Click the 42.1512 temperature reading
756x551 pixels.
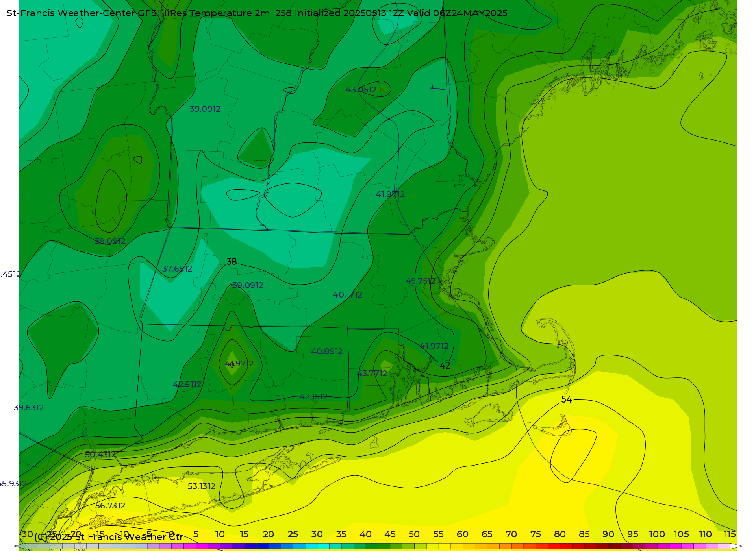[x=313, y=397]
